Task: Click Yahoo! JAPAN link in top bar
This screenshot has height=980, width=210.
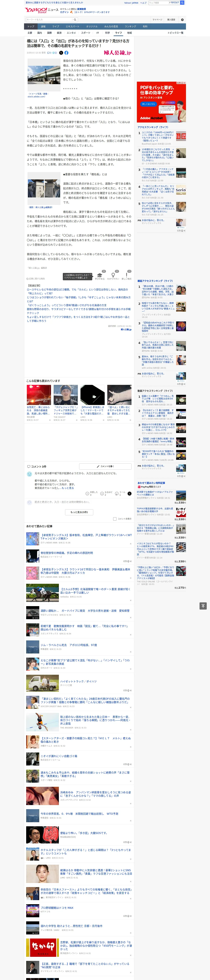Action: pyautogui.click(x=131, y=3)
